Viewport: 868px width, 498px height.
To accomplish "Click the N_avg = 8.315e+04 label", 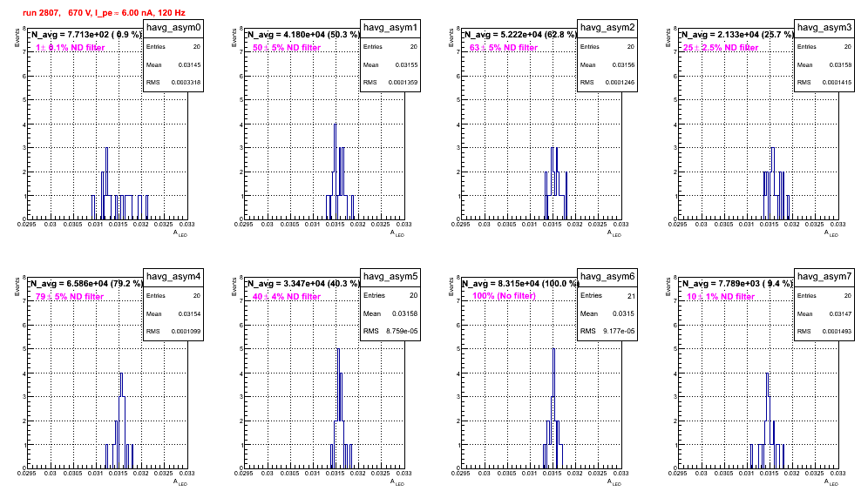I will (519, 284).
